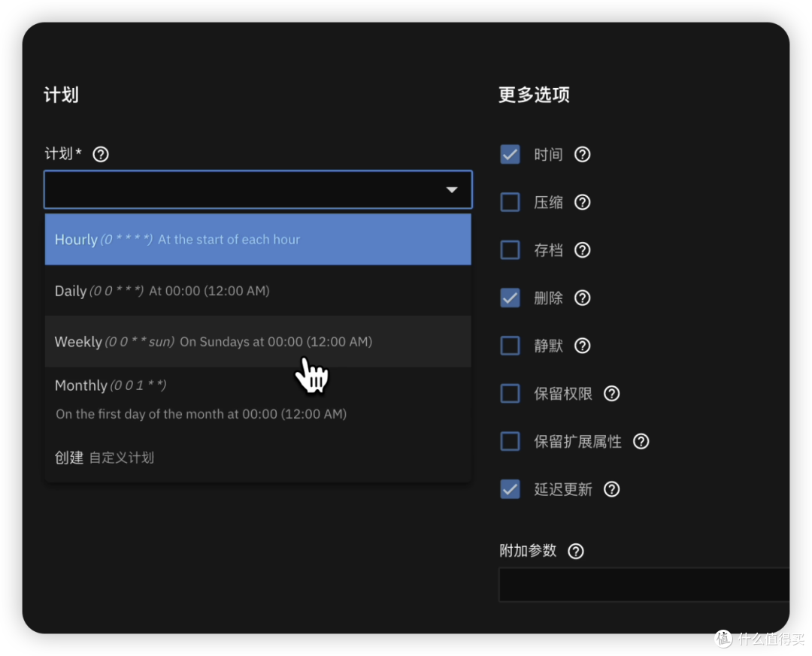Open help icon next to 保留权限 option

coord(611,394)
